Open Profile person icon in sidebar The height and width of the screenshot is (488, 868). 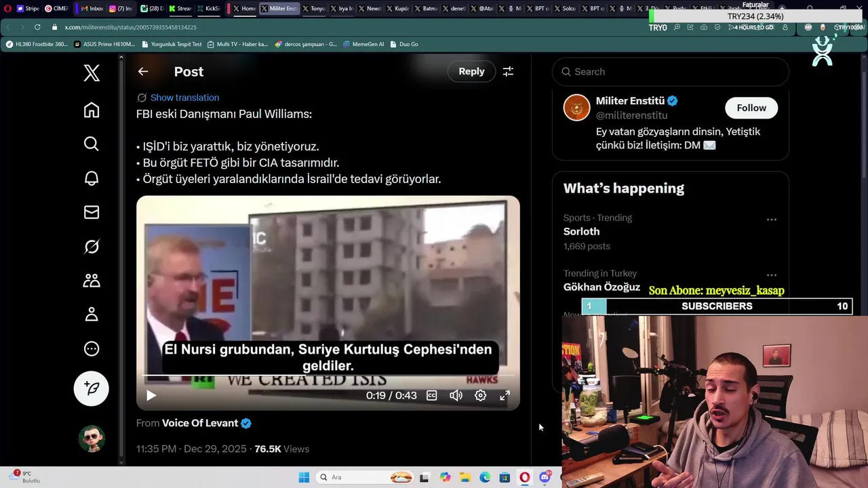pyautogui.click(x=92, y=314)
